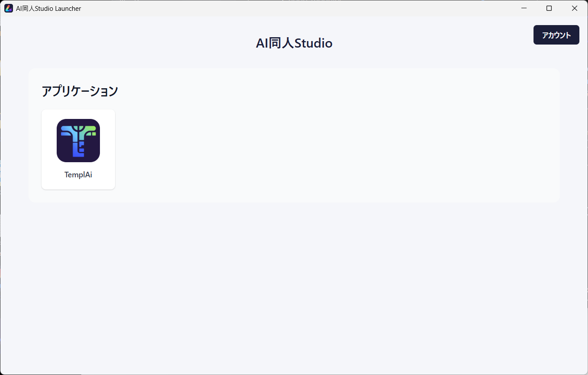Click the TemplAi name label
The image size is (588, 375).
click(x=78, y=175)
